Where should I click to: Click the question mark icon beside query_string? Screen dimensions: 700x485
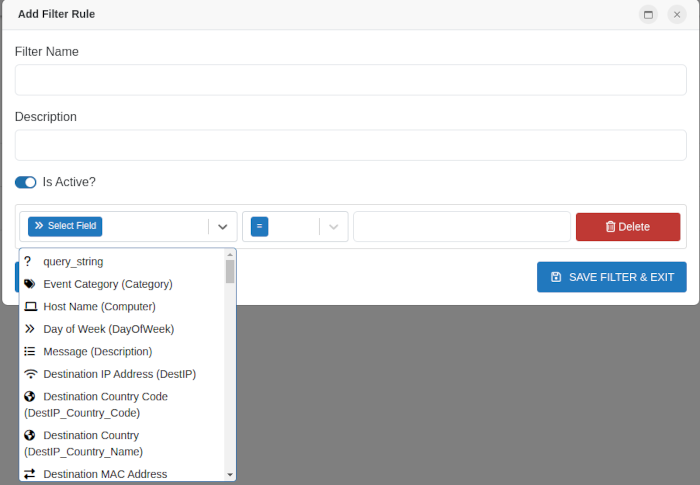28,262
